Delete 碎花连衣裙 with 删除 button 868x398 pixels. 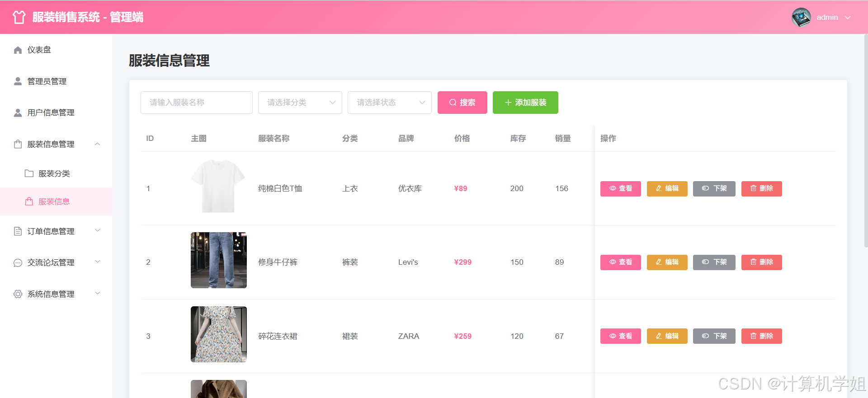click(x=762, y=336)
